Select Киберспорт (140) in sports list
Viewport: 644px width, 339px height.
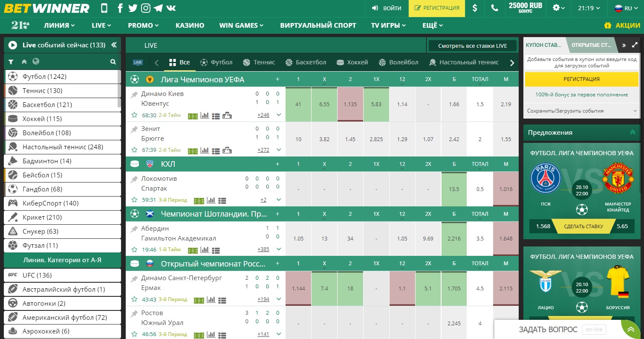pyautogui.click(x=63, y=203)
